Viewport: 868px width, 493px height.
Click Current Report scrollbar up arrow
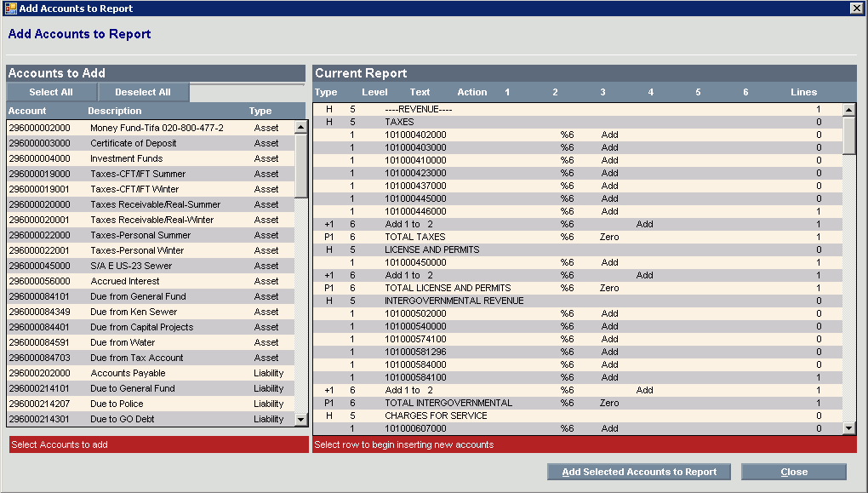(848, 110)
